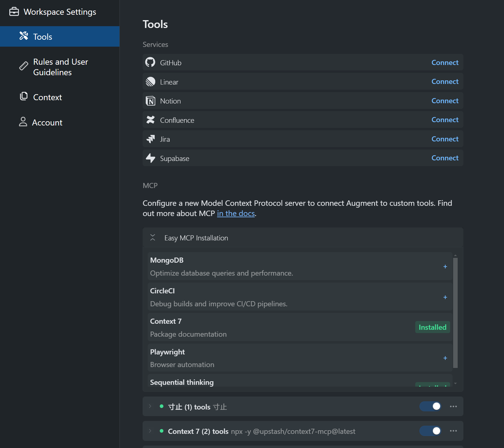Click the Supabase lightning icon

(x=150, y=158)
